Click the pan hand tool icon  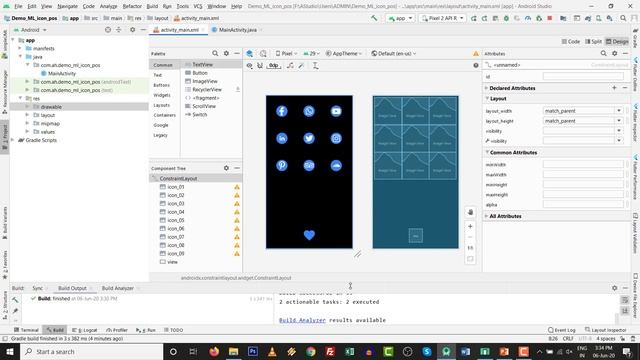tap(470, 212)
